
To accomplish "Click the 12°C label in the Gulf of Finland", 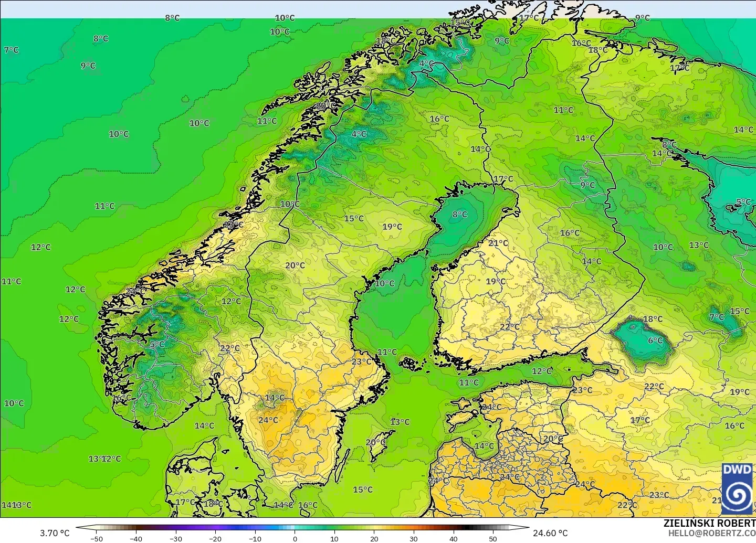I will [542, 371].
